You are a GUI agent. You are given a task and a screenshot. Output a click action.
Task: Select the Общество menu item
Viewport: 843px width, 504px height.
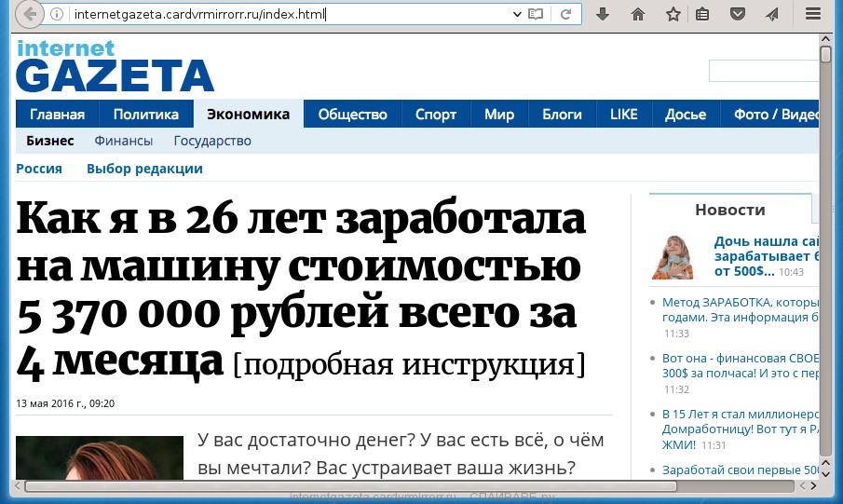[x=352, y=115]
